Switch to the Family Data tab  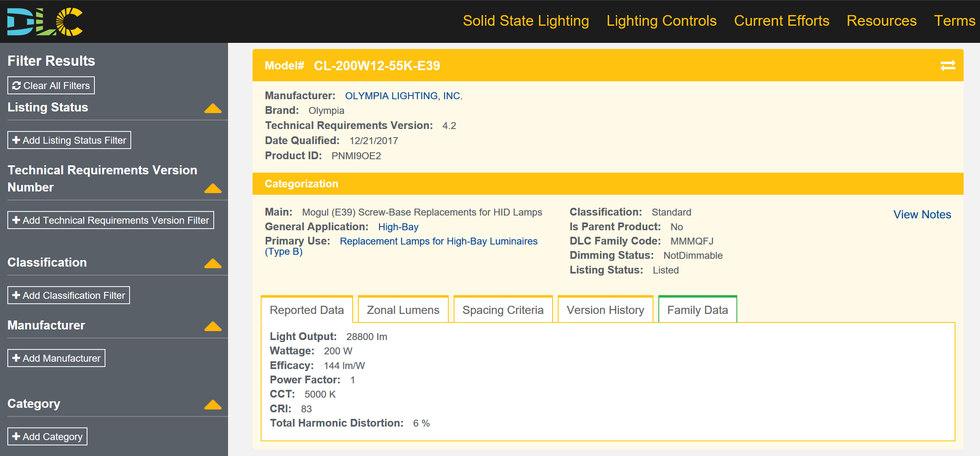pos(698,309)
